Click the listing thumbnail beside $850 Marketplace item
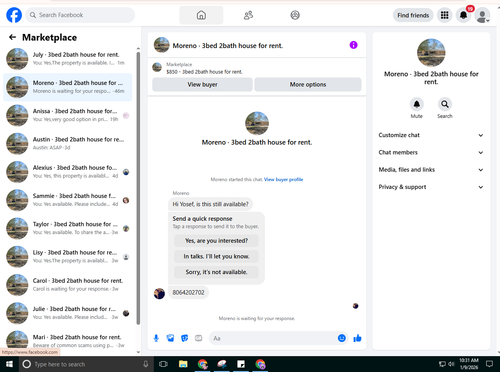This screenshot has width=500, height=372. pos(157,67)
